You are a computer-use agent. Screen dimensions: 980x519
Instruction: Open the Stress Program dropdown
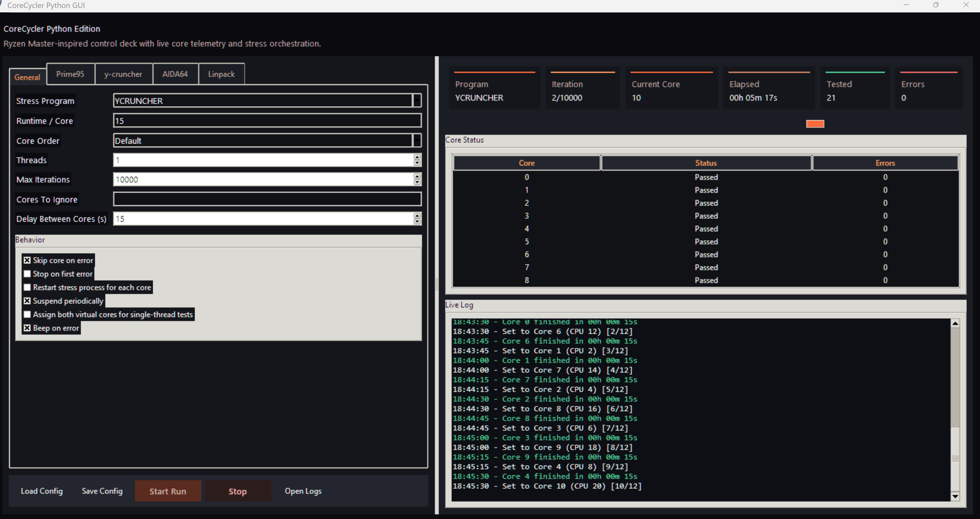pos(417,101)
